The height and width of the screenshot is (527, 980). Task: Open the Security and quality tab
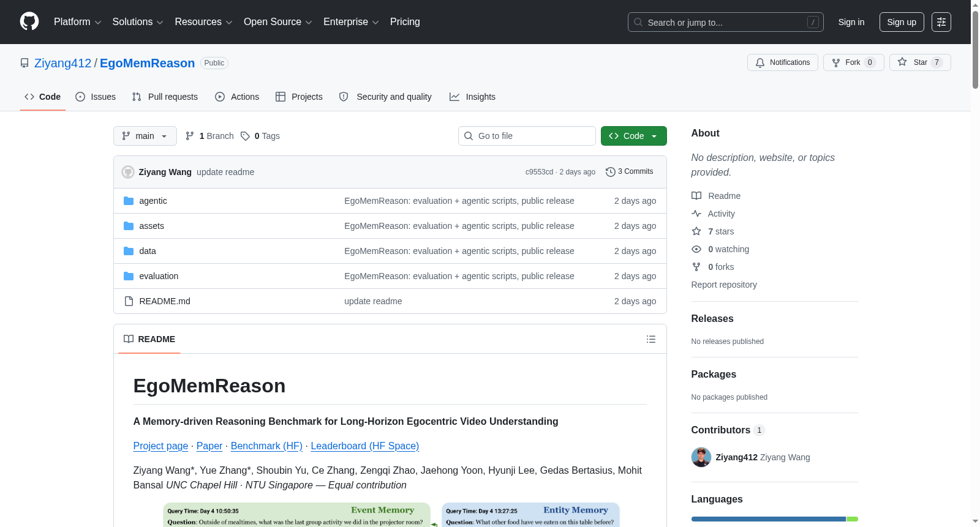coord(385,97)
